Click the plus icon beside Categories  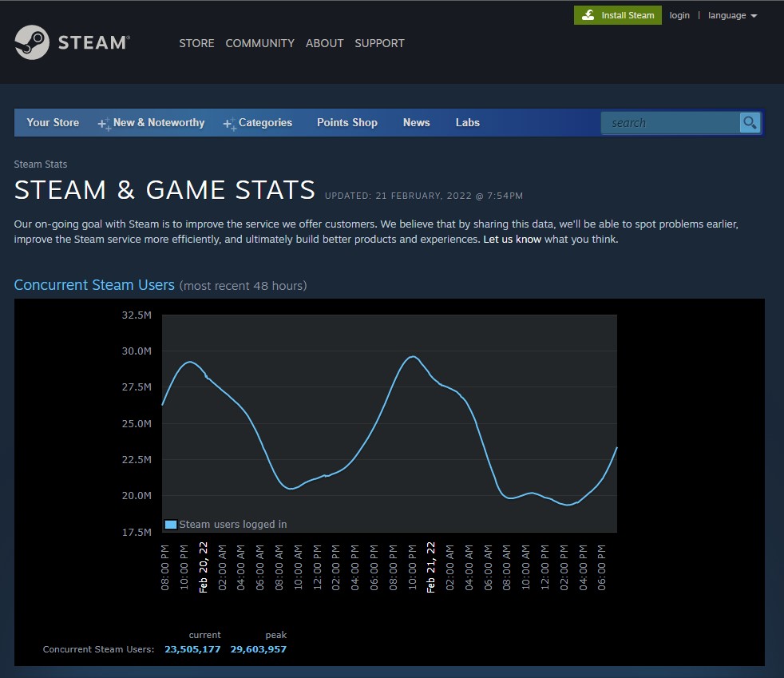229,124
